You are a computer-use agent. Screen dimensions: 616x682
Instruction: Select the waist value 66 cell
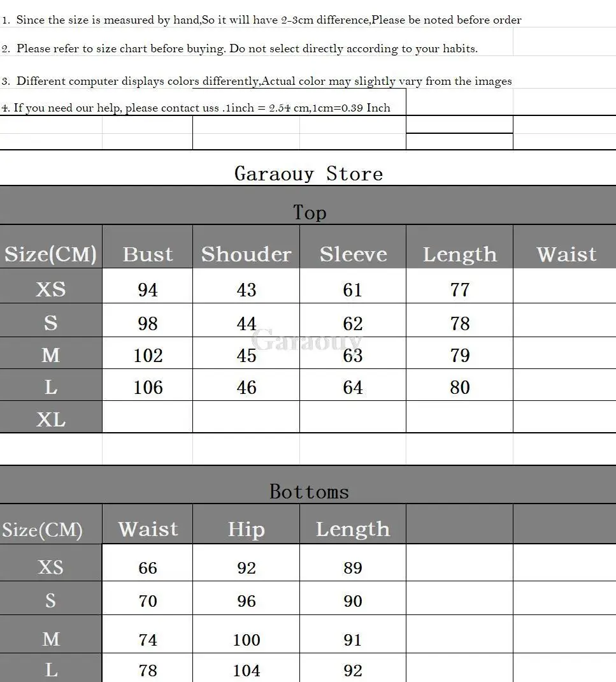[147, 567]
